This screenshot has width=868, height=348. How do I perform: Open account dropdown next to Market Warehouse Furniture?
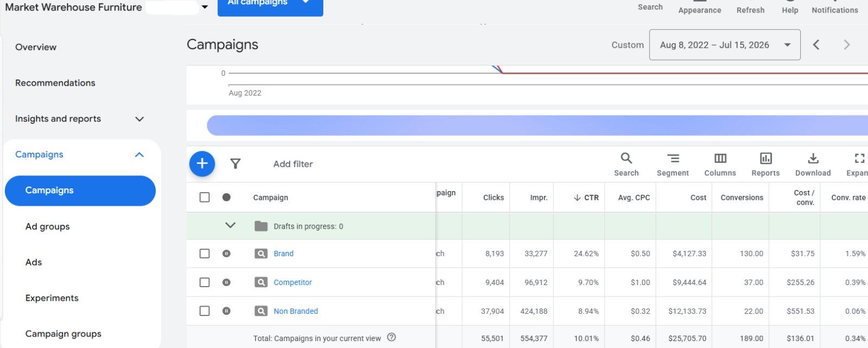coord(205,7)
